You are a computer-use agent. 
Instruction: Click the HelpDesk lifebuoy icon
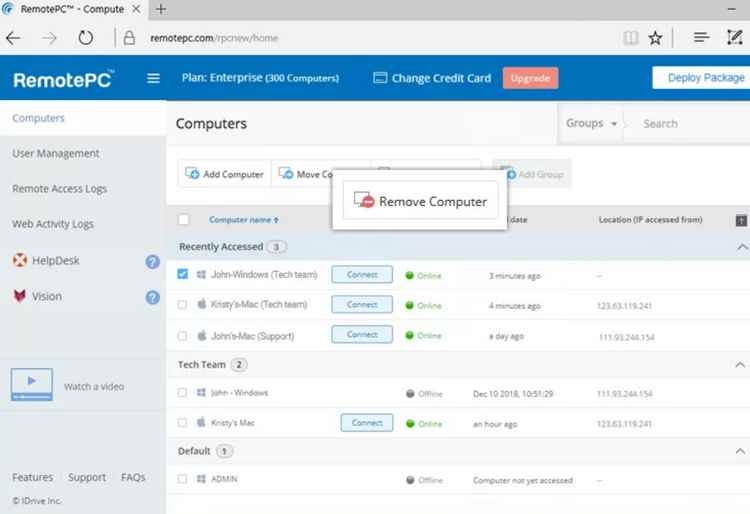tap(20, 260)
